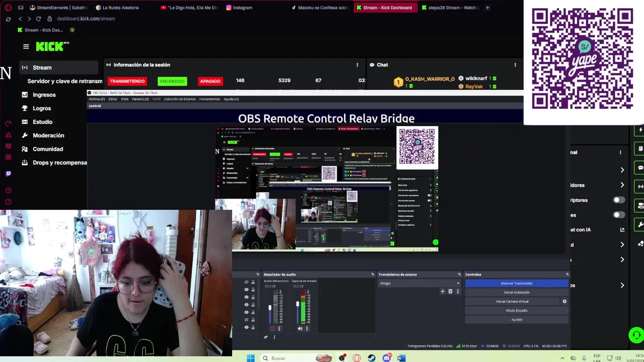The width and height of the screenshot is (644, 362).
Task: Open the Herramientas menu in OBS
Action: [209, 99]
